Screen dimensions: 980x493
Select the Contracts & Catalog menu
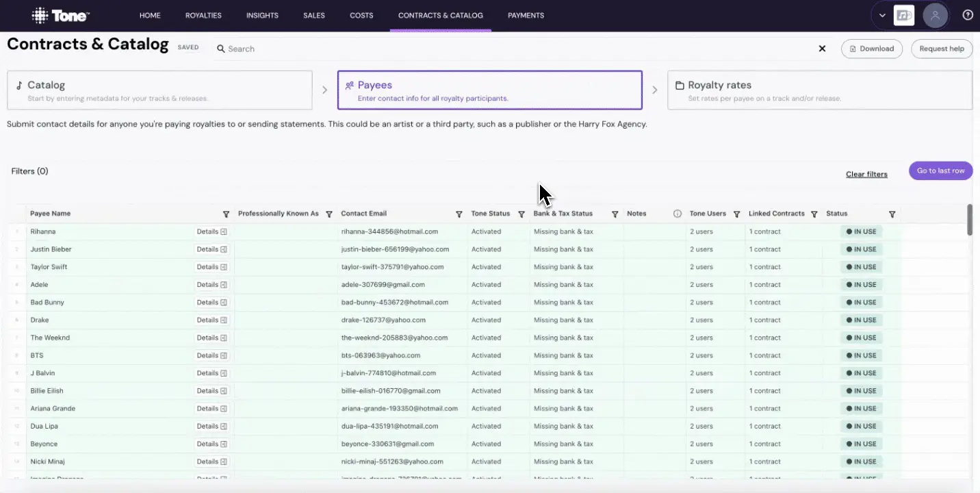[440, 15]
